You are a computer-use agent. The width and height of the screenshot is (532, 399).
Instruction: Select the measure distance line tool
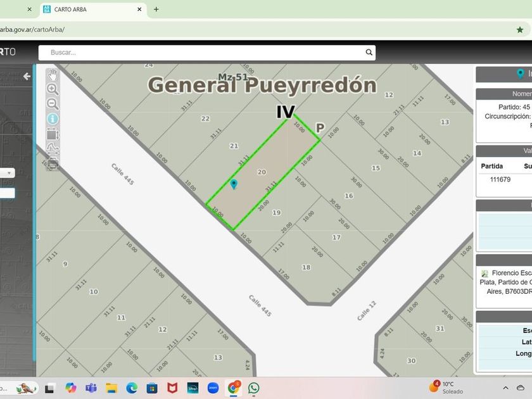(53, 149)
